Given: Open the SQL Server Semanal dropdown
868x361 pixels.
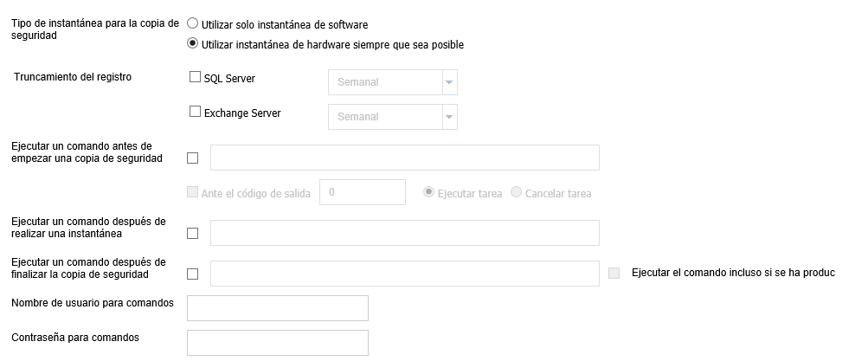Looking at the screenshot, I should (393, 82).
